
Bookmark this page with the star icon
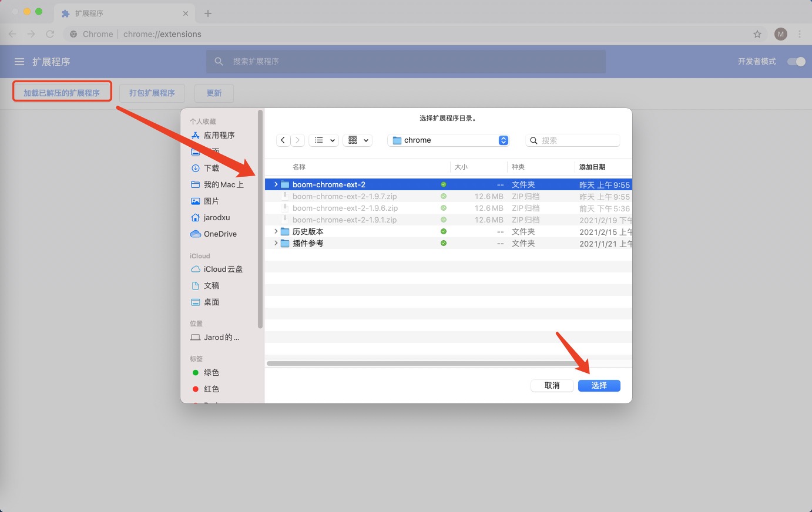[x=757, y=34]
